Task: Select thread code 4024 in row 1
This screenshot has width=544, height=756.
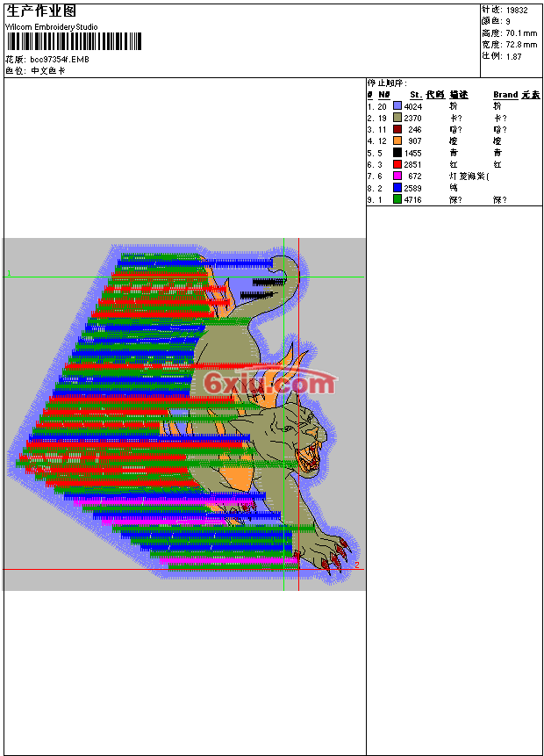Action: (x=413, y=106)
